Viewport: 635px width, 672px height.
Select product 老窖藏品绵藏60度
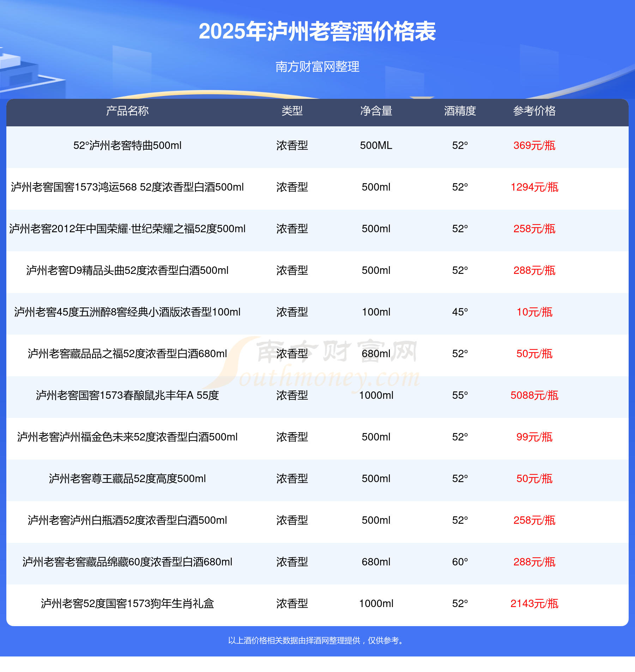pyautogui.click(x=127, y=562)
